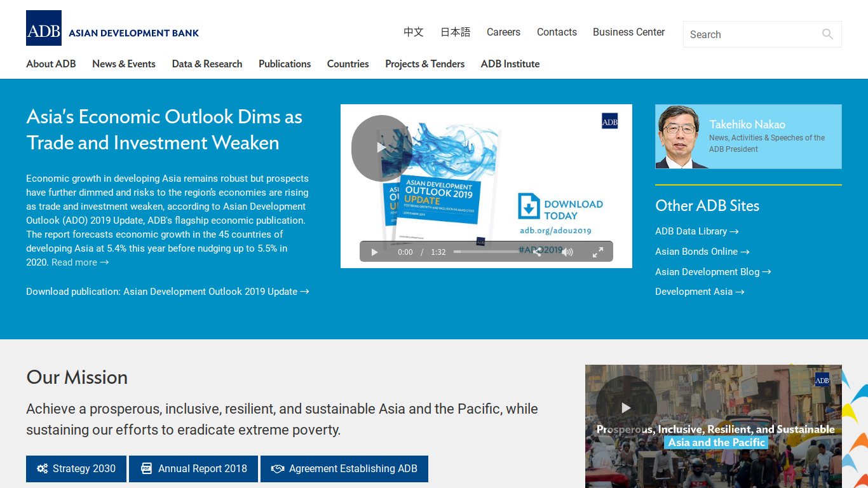Click the PDF icon on Annual Report 2018
The image size is (868, 488).
146,469
